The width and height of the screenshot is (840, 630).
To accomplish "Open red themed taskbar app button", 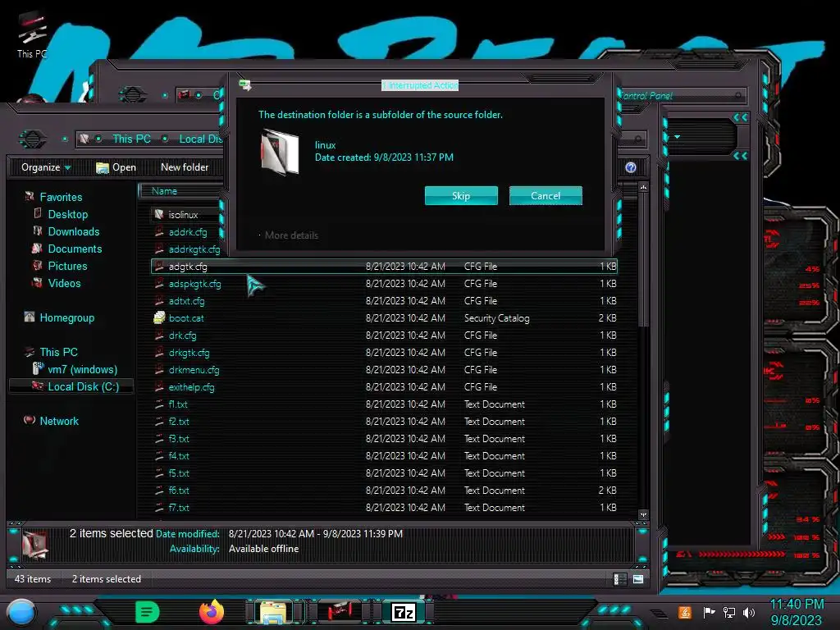I will point(339,612).
